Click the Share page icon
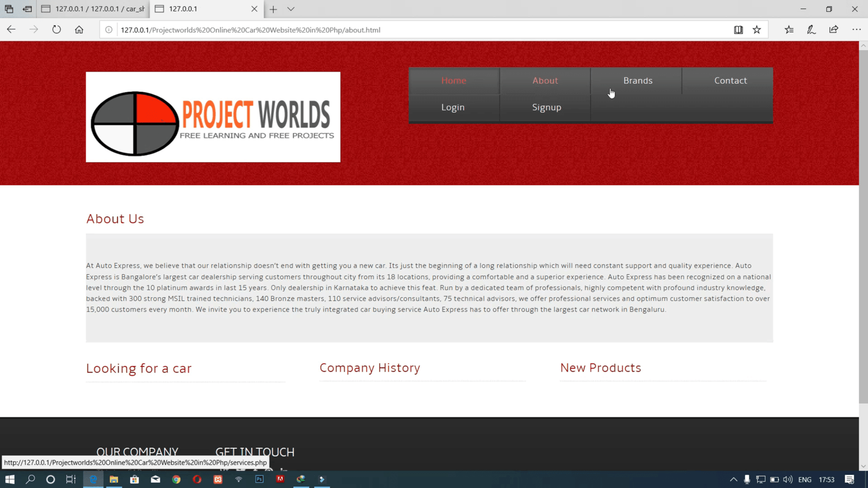Image resolution: width=868 pixels, height=488 pixels. (834, 30)
